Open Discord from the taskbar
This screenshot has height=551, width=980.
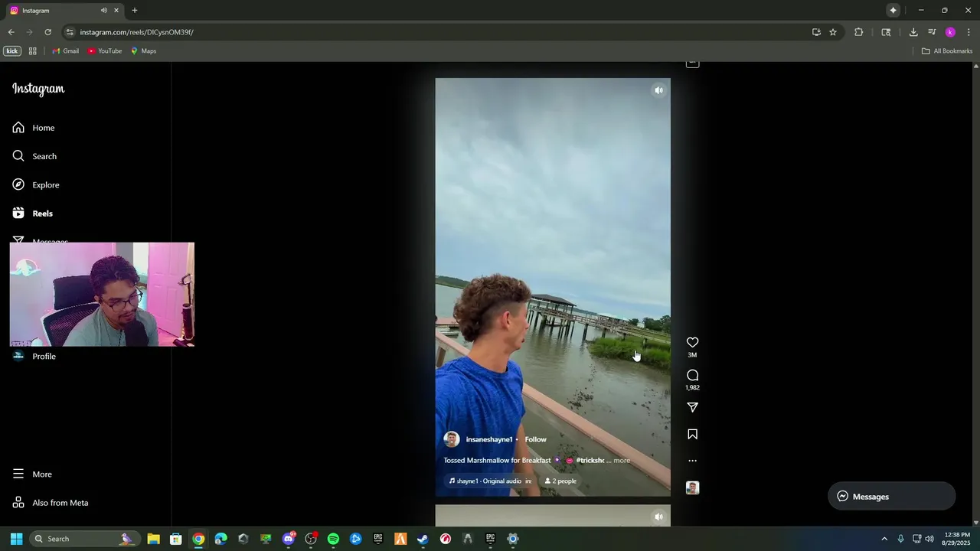pyautogui.click(x=289, y=539)
